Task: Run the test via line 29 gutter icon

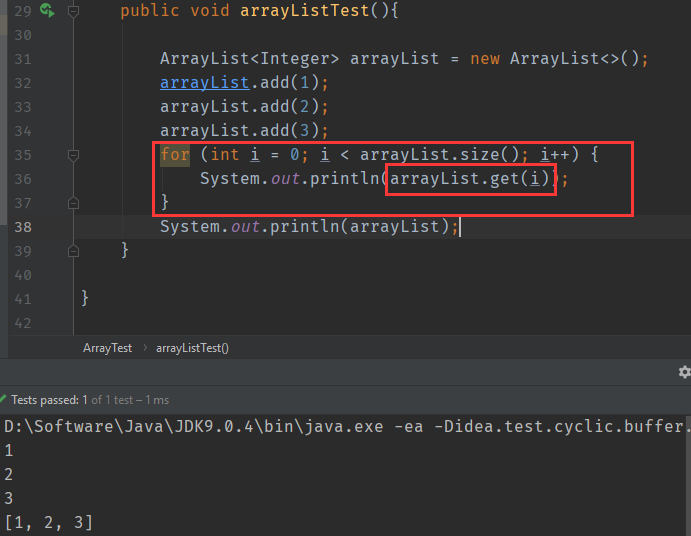Action: 47,10
